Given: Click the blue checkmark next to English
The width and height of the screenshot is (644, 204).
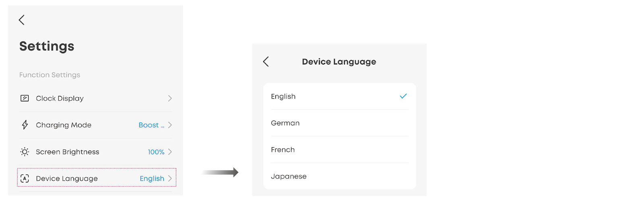Looking at the screenshot, I should [x=403, y=96].
